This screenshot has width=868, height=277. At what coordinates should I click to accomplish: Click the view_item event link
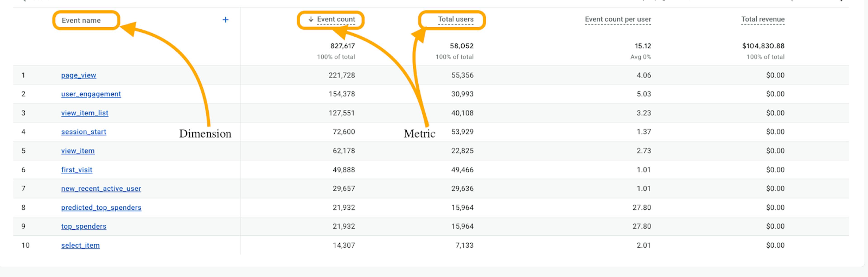click(x=78, y=151)
